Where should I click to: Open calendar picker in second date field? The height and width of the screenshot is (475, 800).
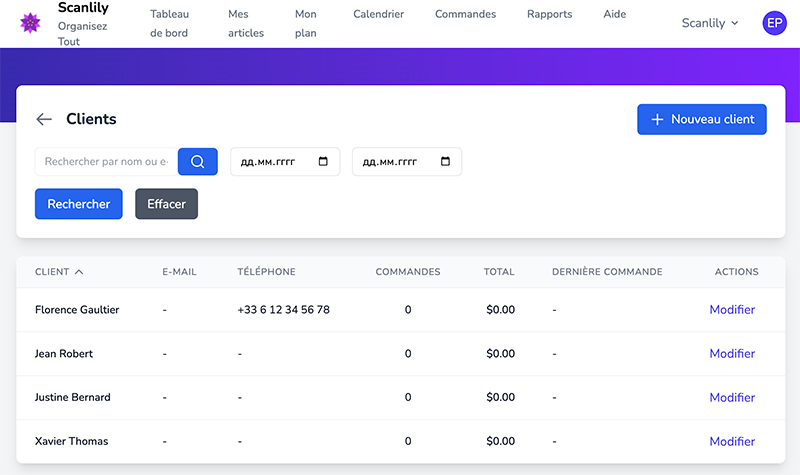tap(445, 161)
